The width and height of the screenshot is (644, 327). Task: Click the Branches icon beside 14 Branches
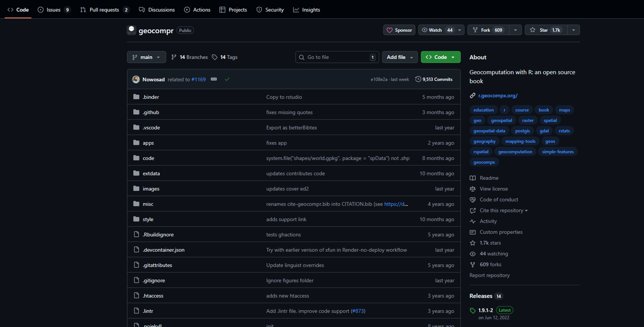coord(174,57)
